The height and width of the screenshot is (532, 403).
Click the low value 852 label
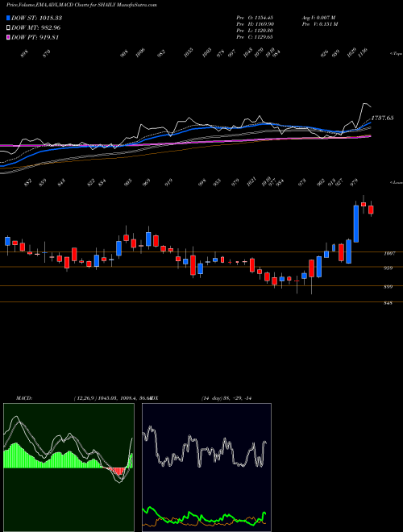28,182
